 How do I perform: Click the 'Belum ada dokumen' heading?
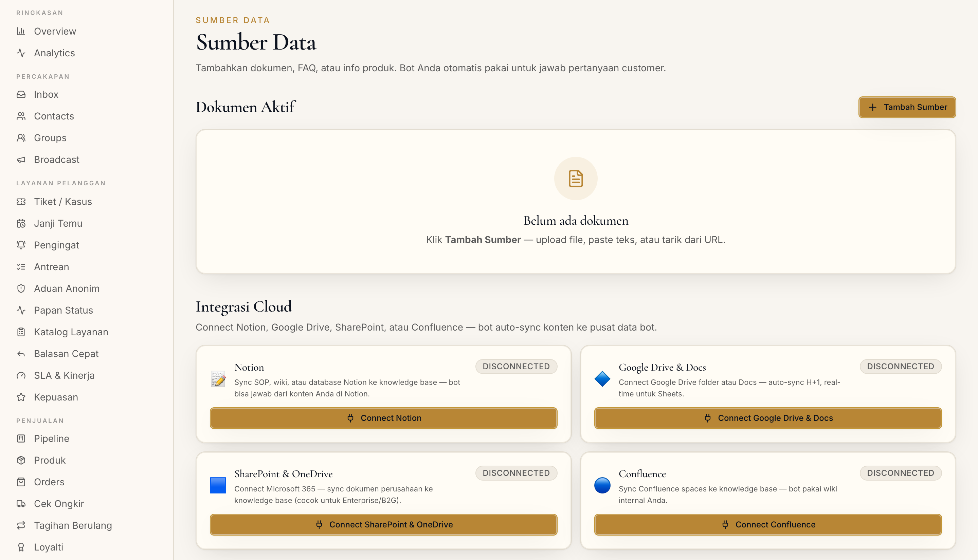(576, 221)
